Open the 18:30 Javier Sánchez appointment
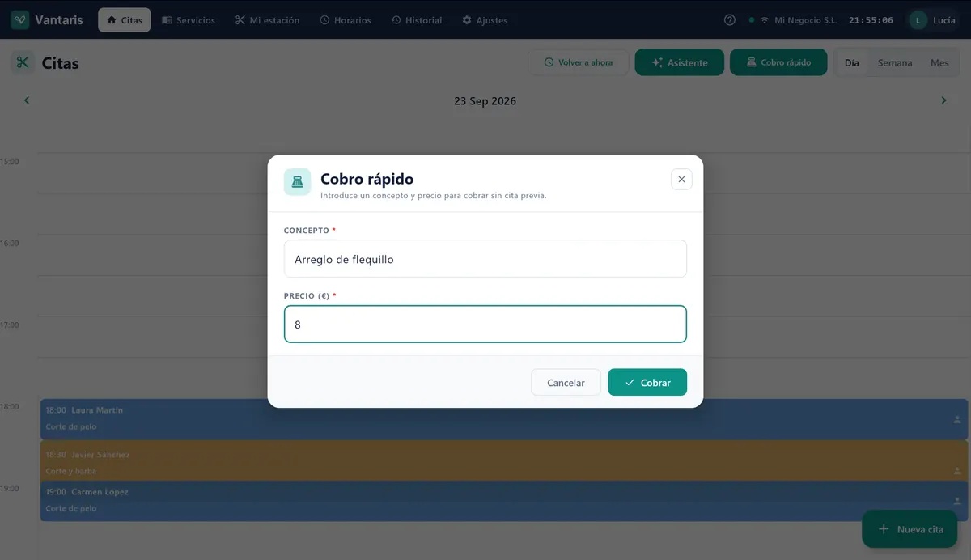The height and width of the screenshot is (560, 971). tap(504, 460)
